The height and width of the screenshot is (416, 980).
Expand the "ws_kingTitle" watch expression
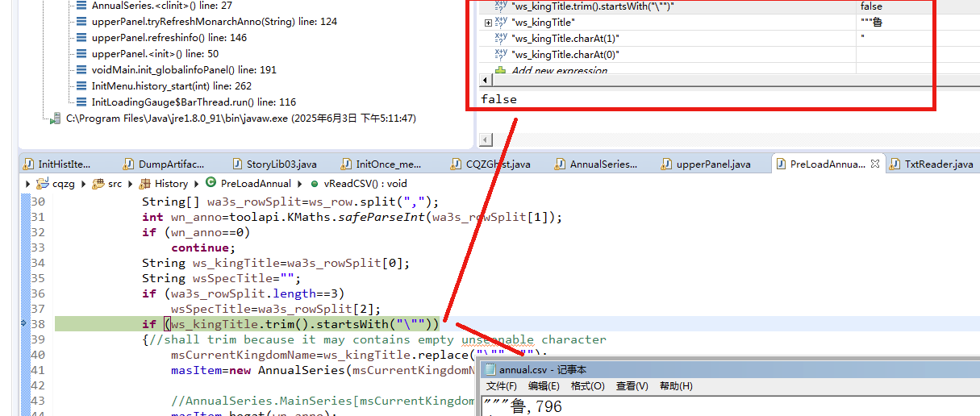(488, 23)
